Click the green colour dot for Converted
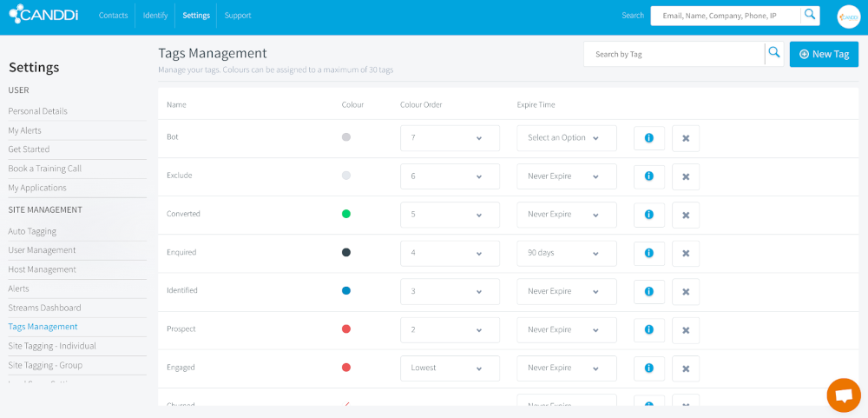Viewport: 868px width, 418px height. coord(346,214)
